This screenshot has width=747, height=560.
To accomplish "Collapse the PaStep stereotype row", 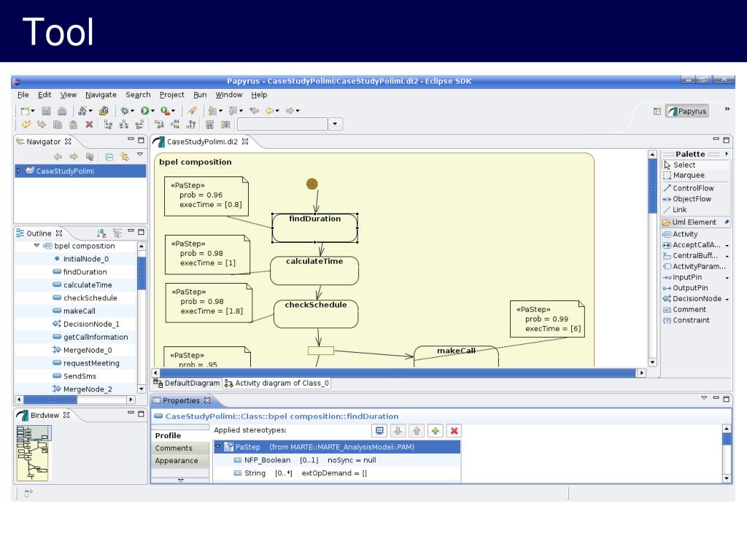I will tap(218, 447).
